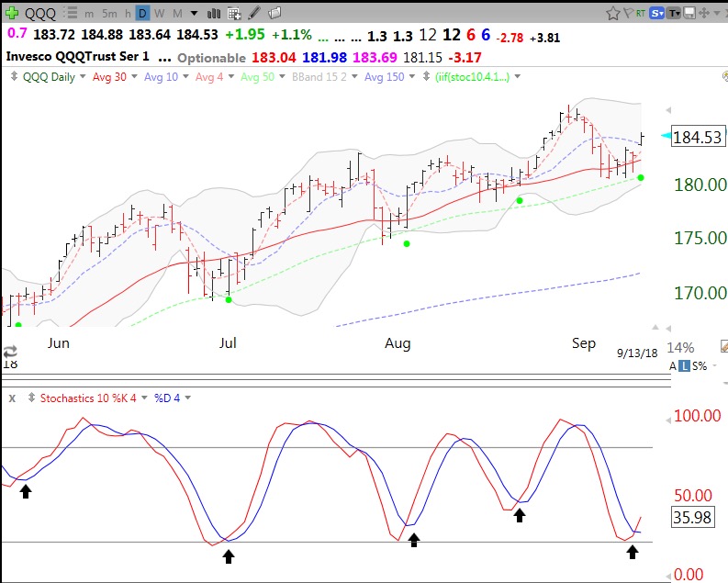
Task: Click the +1.1% percent change value
Action: click(x=292, y=34)
